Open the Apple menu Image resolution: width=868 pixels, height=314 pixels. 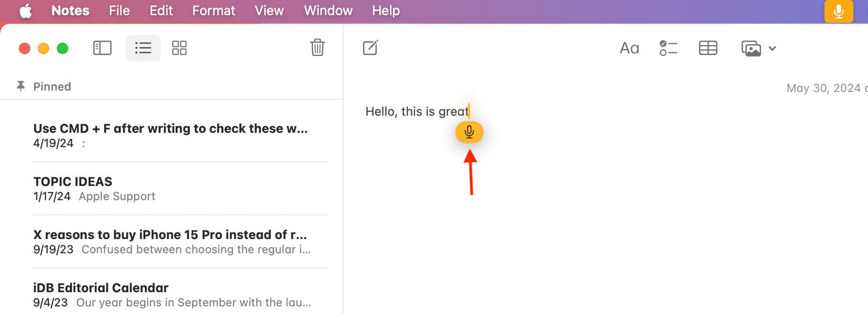pyautogui.click(x=25, y=11)
